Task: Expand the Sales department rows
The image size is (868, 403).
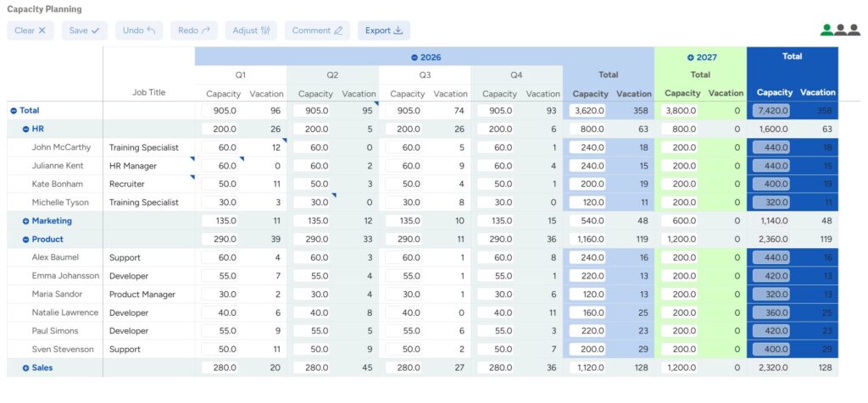Action: tap(25, 368)
